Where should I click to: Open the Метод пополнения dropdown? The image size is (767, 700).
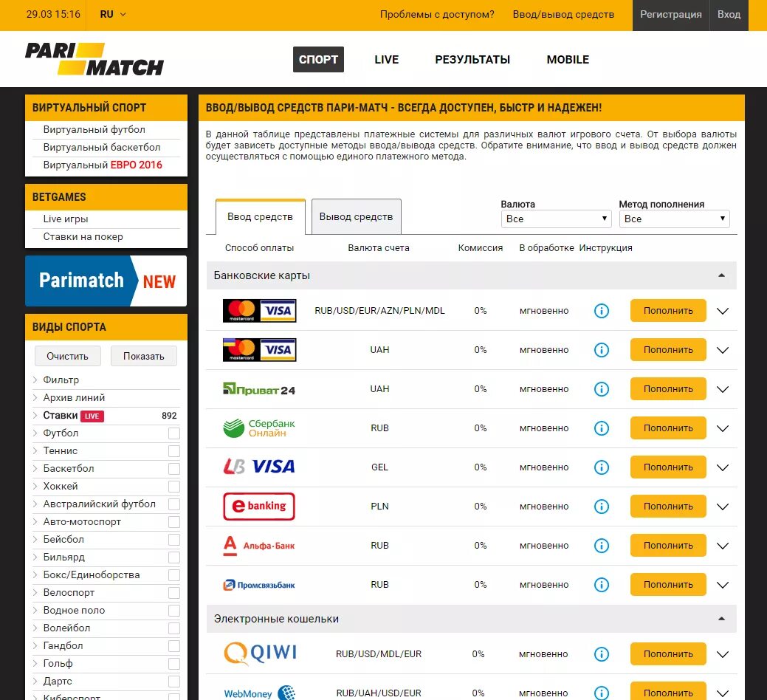[674, 219]
